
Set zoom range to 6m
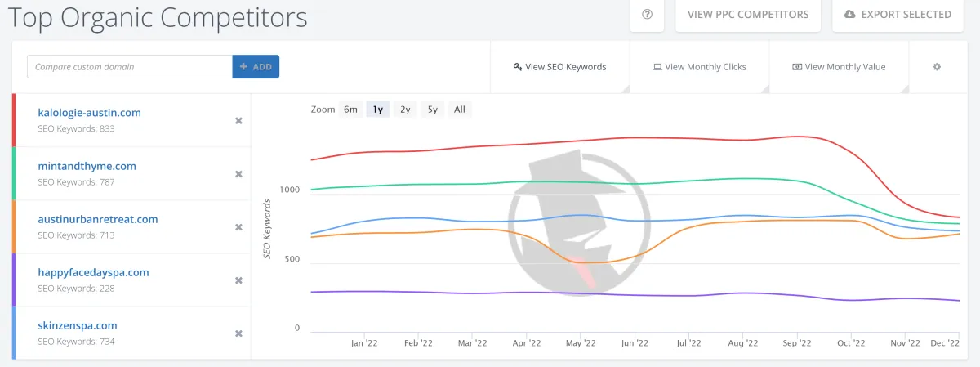point(350,110)
